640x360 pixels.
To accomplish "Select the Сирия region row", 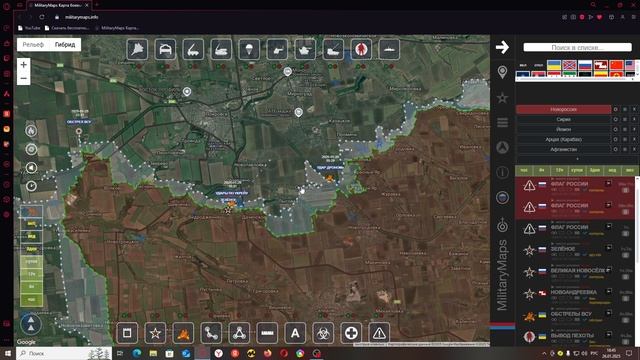I will [x=563, y=119].
